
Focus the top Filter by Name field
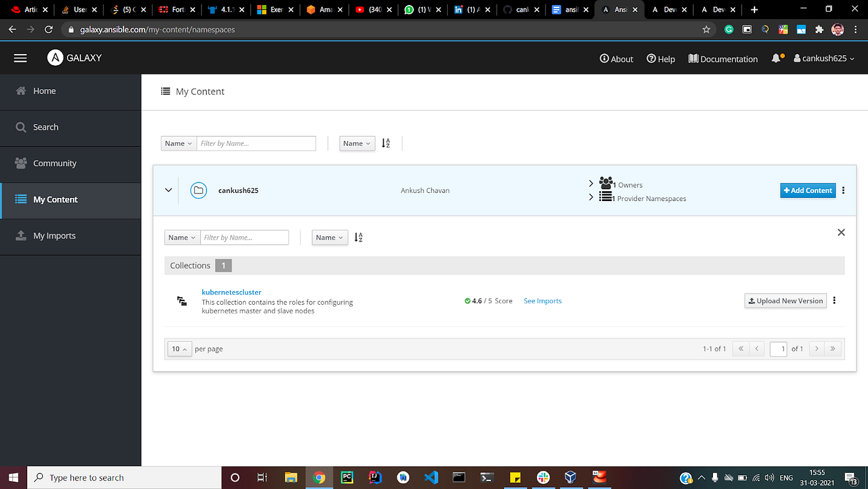click(256, 143)
